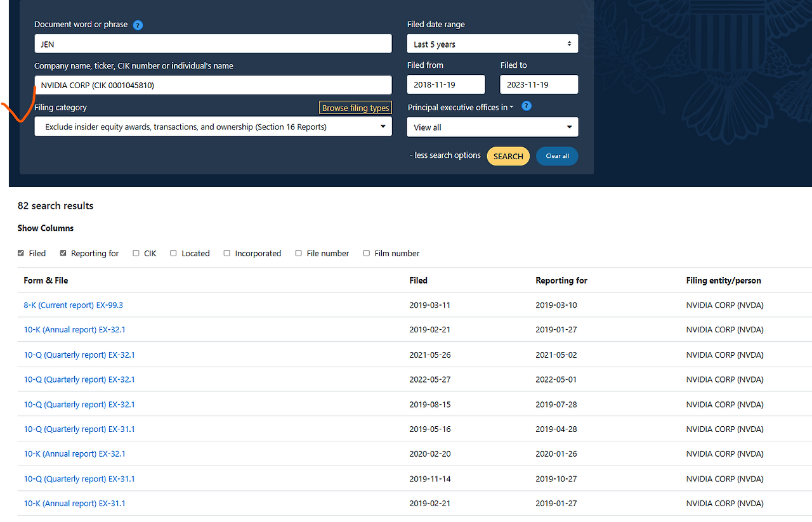Click the Company name or ticker input
This screenshot has height=522, width=812.
pyautogui.click(x=213, y=85)
